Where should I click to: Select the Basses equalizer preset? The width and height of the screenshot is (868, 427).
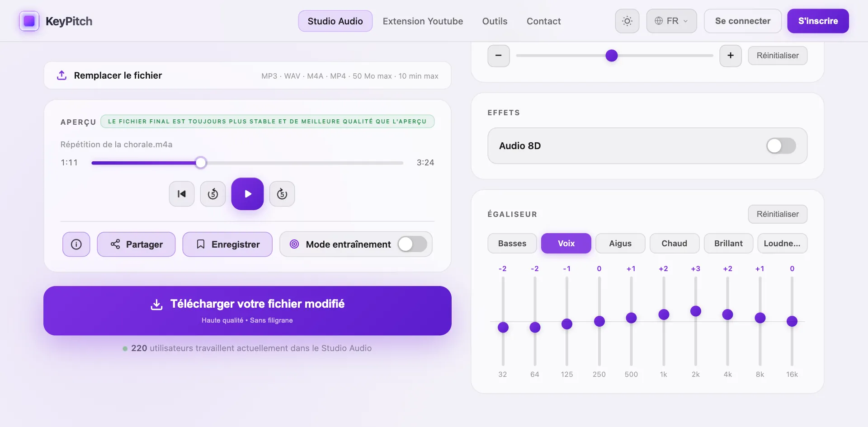coord(512,244)
